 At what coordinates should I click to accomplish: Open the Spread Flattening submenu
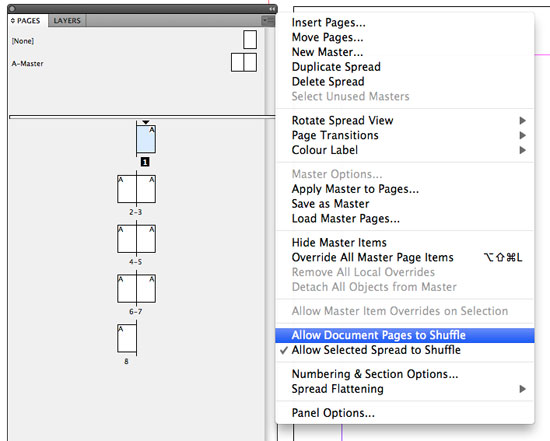coord(405,389)
